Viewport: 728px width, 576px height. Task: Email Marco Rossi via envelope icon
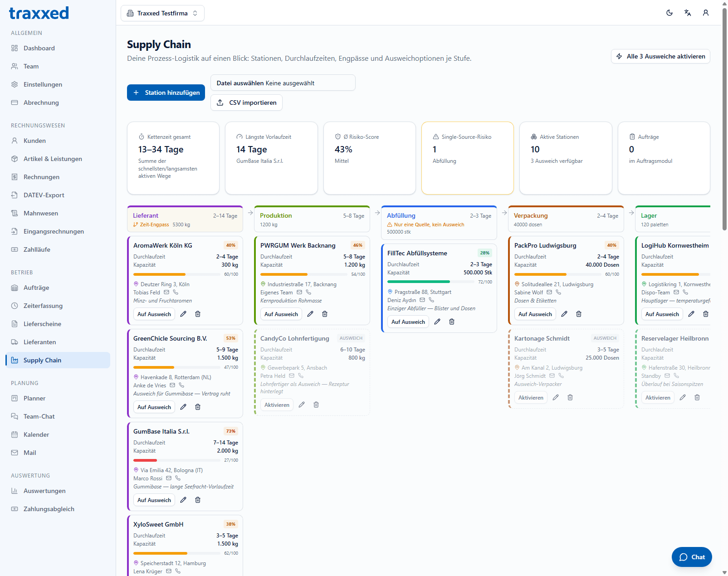[x=169, y=478]
